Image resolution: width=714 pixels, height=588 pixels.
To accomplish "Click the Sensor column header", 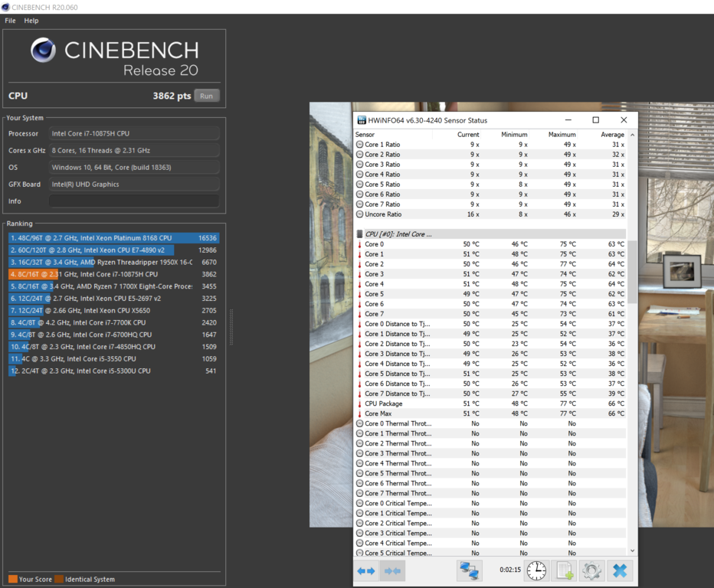I will point(365,135).
